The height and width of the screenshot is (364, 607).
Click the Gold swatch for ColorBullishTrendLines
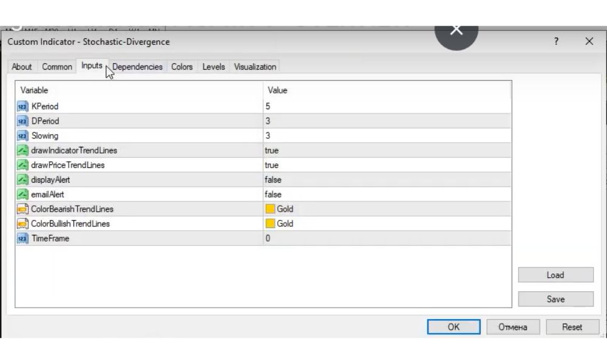(x=270, y=224)
